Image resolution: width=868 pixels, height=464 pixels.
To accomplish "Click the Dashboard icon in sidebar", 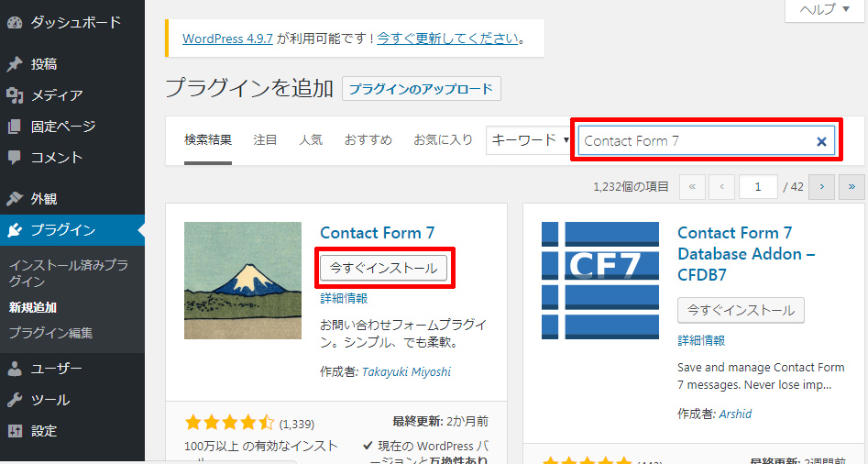I will [15, 22].
